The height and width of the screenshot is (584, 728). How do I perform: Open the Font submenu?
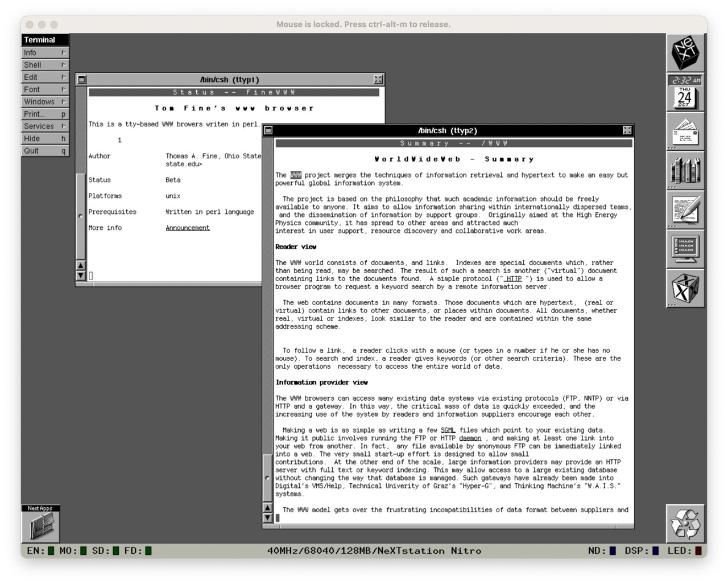[x=45, y=89]
